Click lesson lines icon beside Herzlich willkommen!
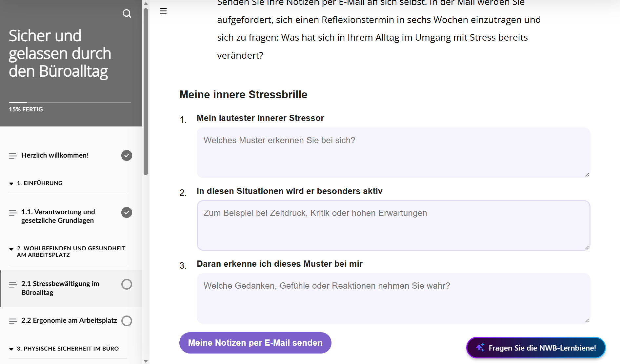Viewport: 620px width, 364px height. (13, 156)
